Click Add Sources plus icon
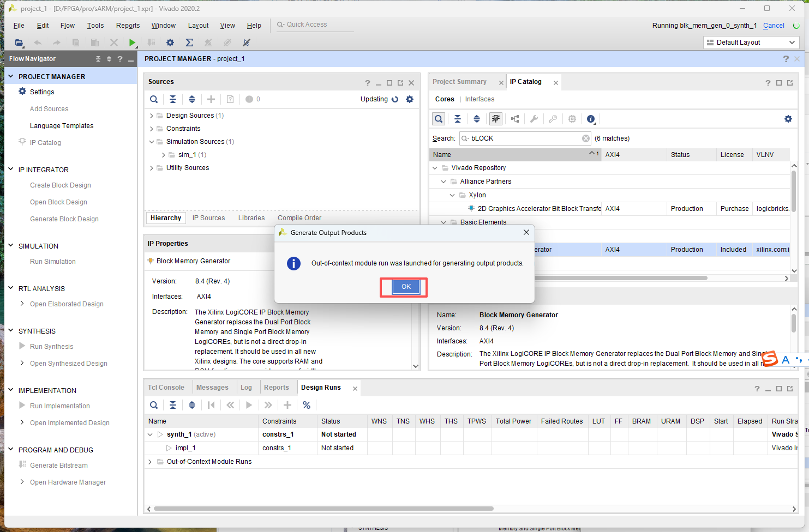 click(x=211, y=99)
